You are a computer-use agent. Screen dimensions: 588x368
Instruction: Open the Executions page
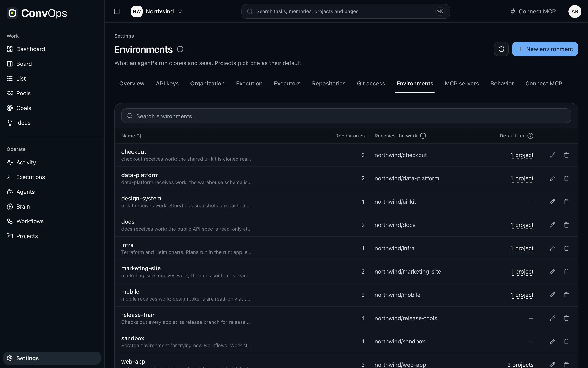click(x=52, y=177)
